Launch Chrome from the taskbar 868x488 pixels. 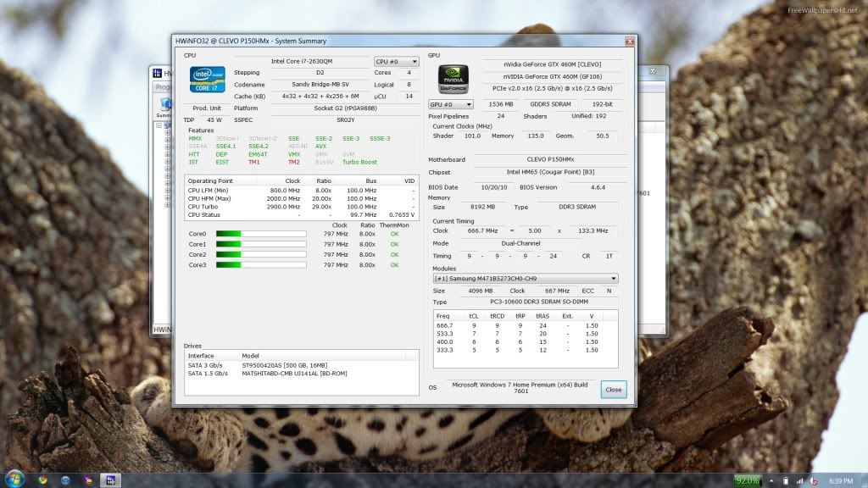(42, 480)
